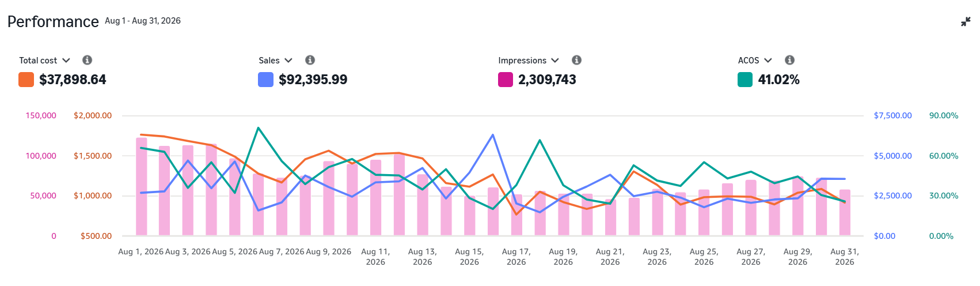This screenshot has width=980, height=286.
Task: Click the $5,000.00 sales axis label
Action: [893, 156]
